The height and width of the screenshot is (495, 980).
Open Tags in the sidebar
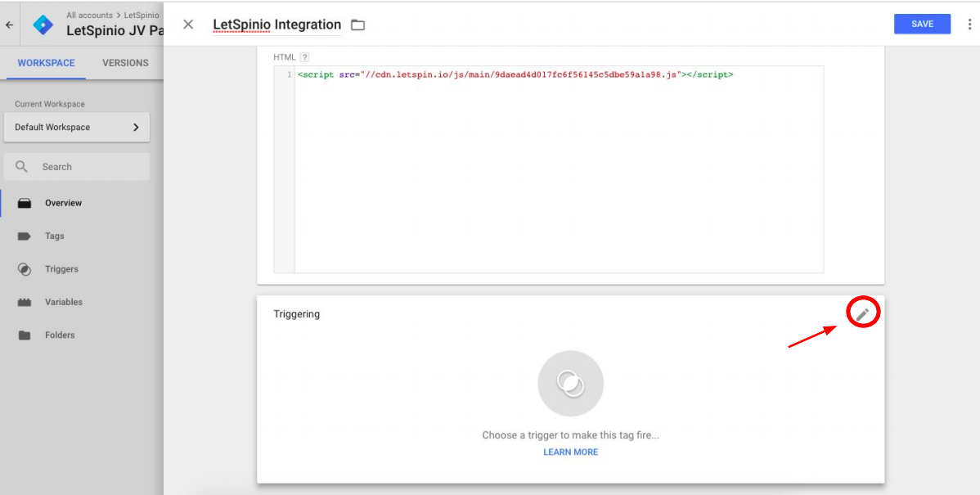(x=54, y=236)
